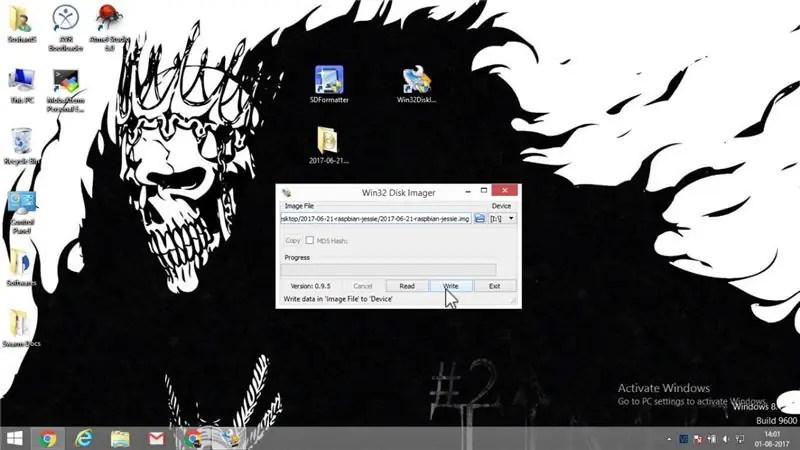Open the taskbar clock showing 14:01

click(772, 439)
